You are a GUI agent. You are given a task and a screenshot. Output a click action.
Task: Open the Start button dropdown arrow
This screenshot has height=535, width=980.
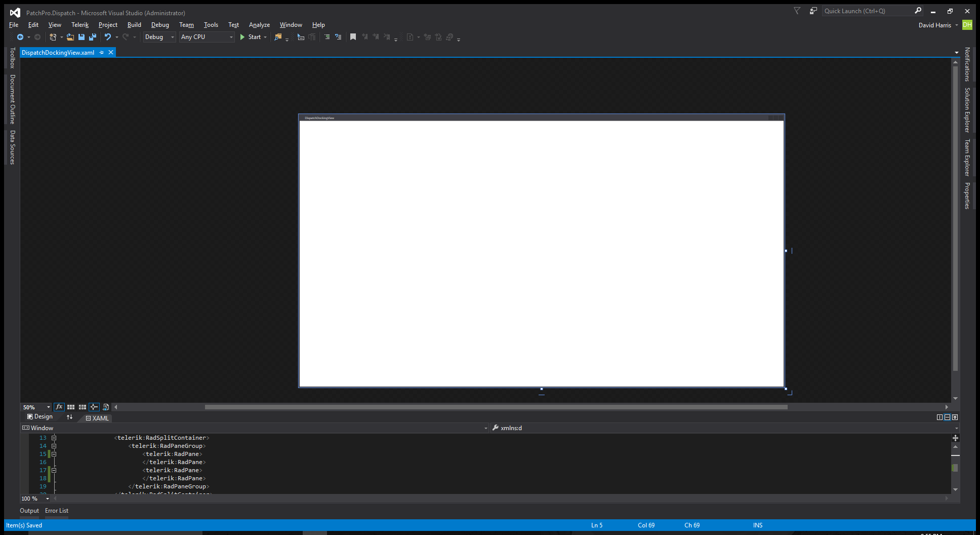click(265, 37)
